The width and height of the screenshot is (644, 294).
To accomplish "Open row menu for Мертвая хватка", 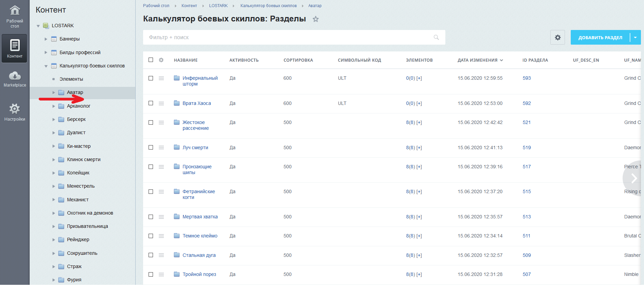I will point(161,217).
